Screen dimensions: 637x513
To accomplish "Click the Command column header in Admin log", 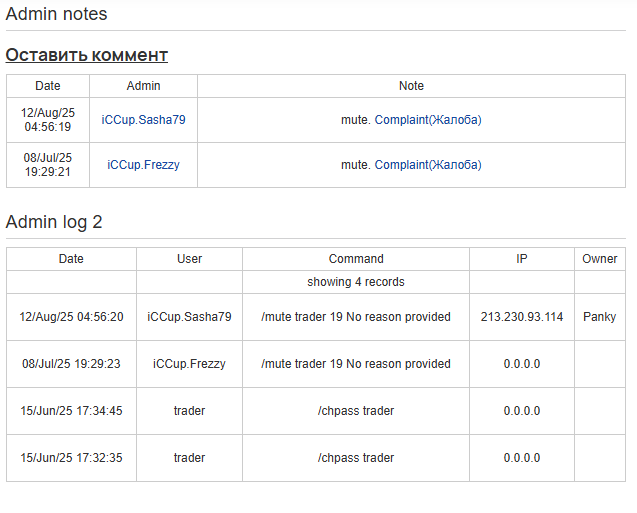I will click(356, 259).
